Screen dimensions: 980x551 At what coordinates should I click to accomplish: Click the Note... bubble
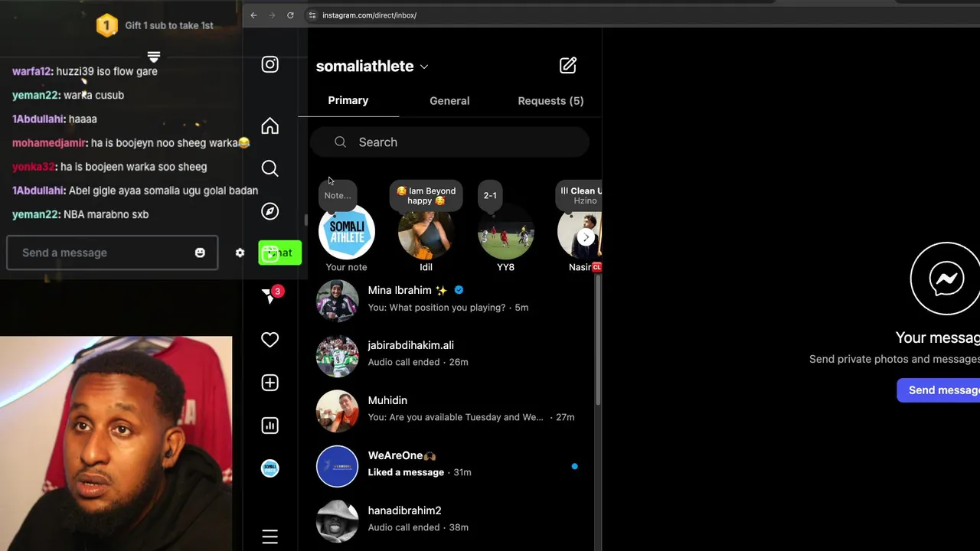click(x=338, y=196)
